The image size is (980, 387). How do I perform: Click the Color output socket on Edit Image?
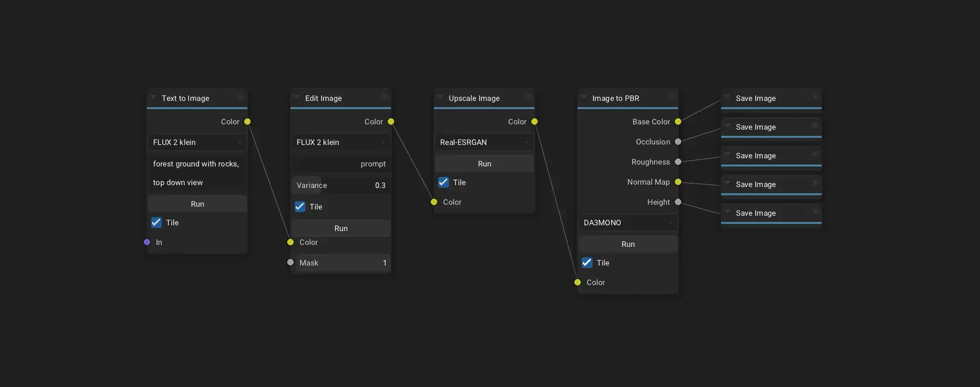tap(391, 122)
